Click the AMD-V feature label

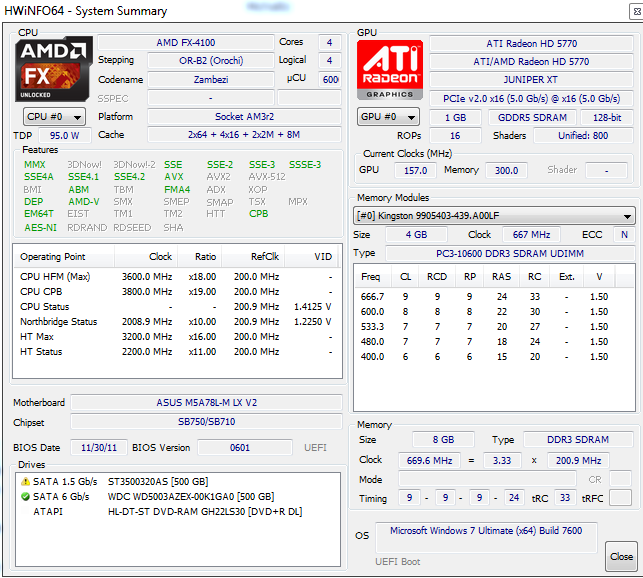[x=84, y=202]
